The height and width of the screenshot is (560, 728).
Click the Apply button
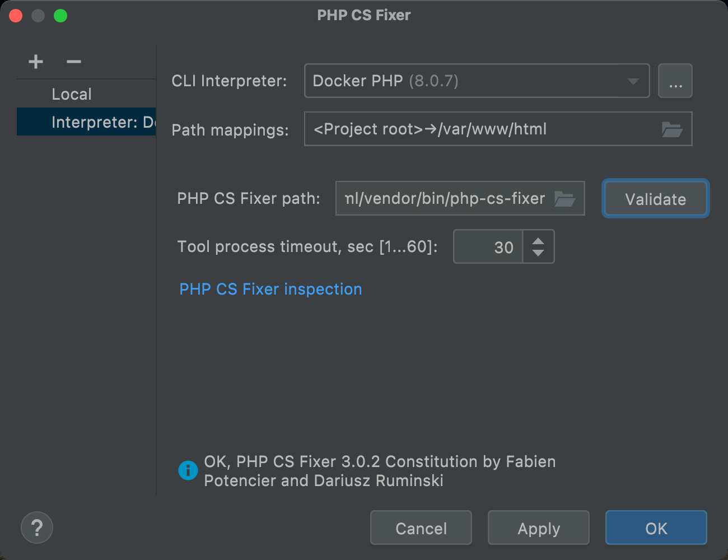coord(539,528)
